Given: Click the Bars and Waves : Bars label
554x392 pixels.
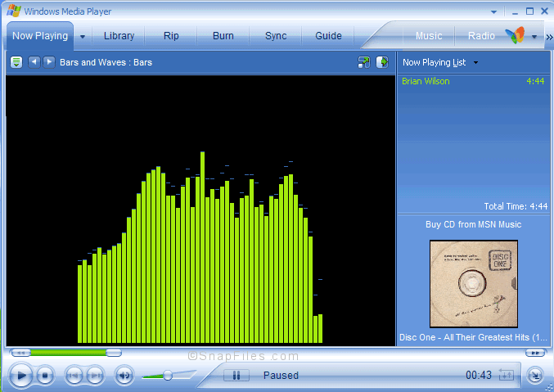Looking at the screenshot, I should (106, 62).
